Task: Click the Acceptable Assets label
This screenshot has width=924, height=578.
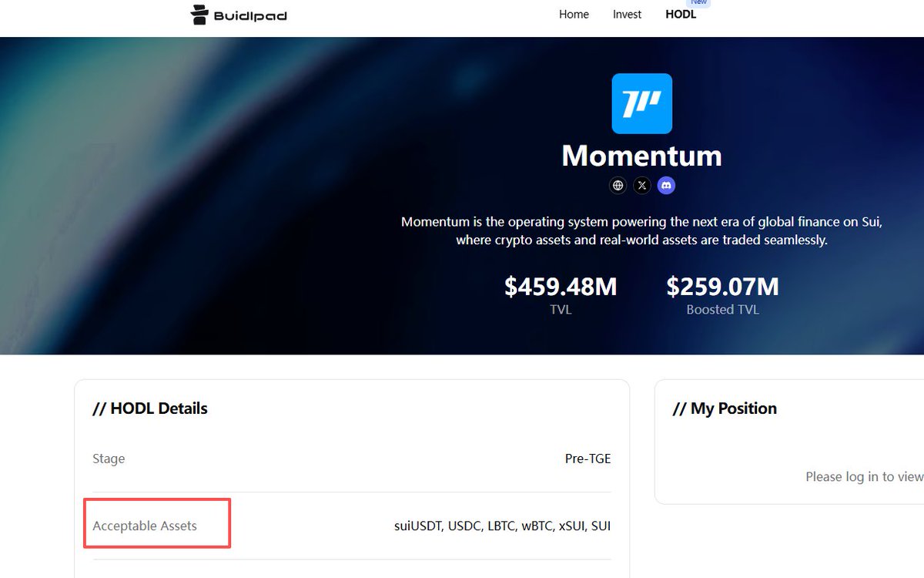Action: [145, 526]
